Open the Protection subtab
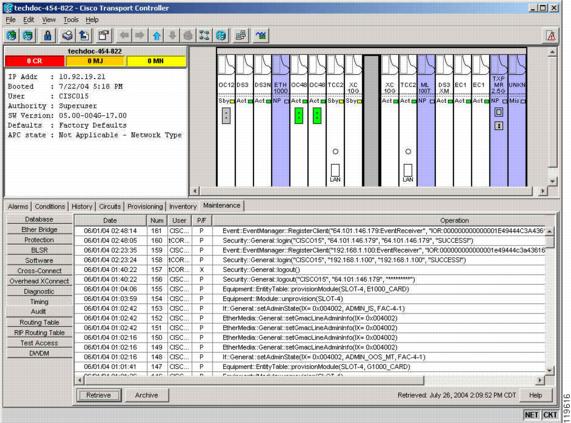The image size is (571, 423). pyautogui.click(x=39, y=240)
